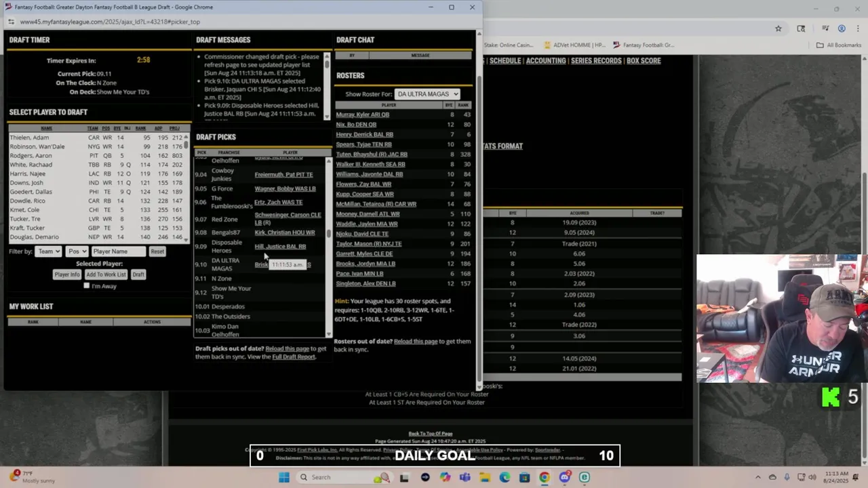Open Chrome profile avatar in background window
The width and height of the screenshot is (868, 488).
pyautogui.click(x=842, y=28)
